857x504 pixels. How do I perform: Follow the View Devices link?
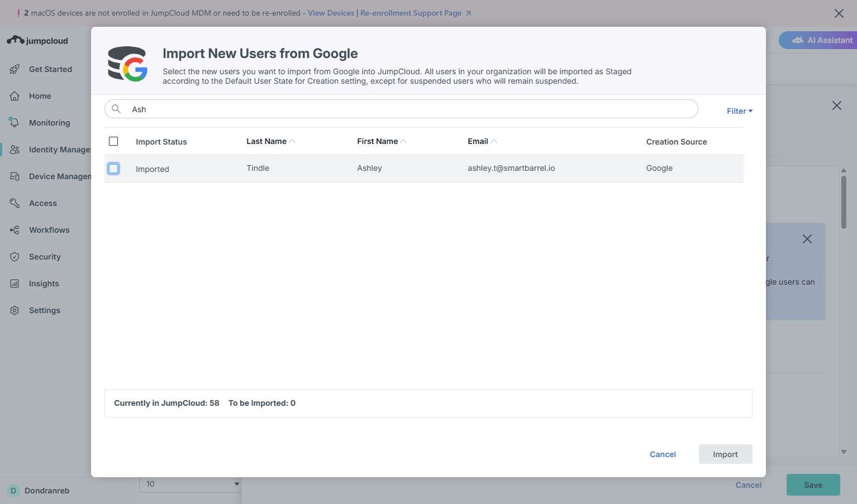click(331, 13)
